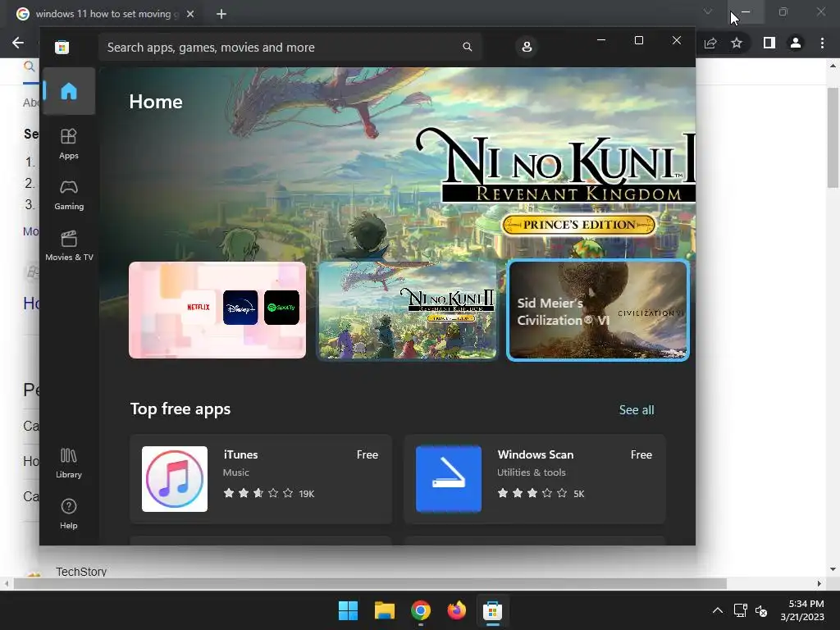This screenshot has width=840, height=630.
Task: Open the Store account profile icon
Action: [x=527, y=47]
